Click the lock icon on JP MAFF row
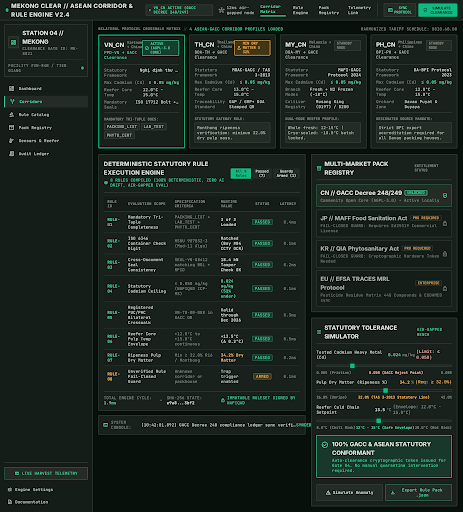The height and width of the screenshot is (512, 463). pos(445,223)
